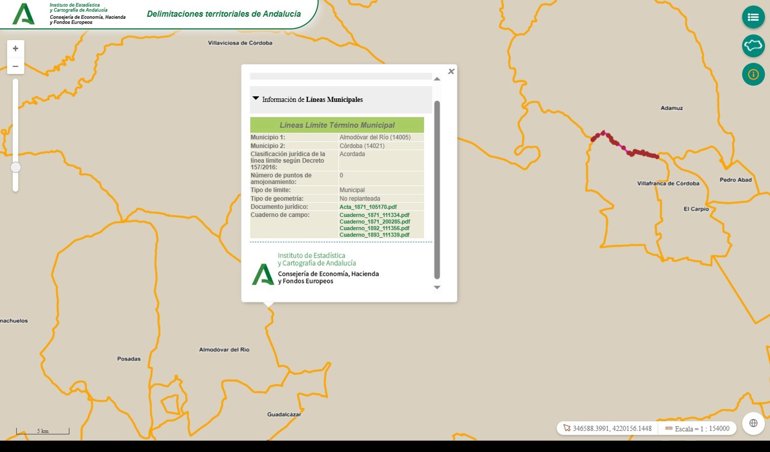Click the zoom slider handle
Image resolution: width=770 pixels, height=452 pixels.
[15, 169]
